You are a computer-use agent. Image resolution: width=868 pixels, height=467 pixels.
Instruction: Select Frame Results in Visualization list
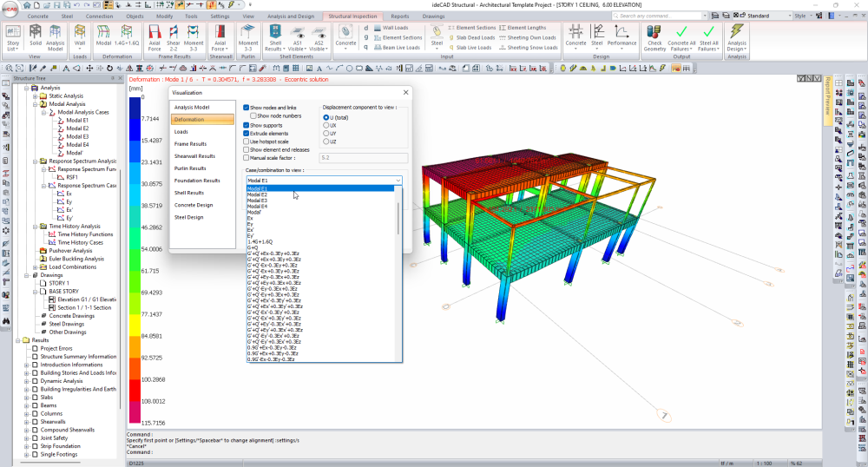[x=190, y=144]
